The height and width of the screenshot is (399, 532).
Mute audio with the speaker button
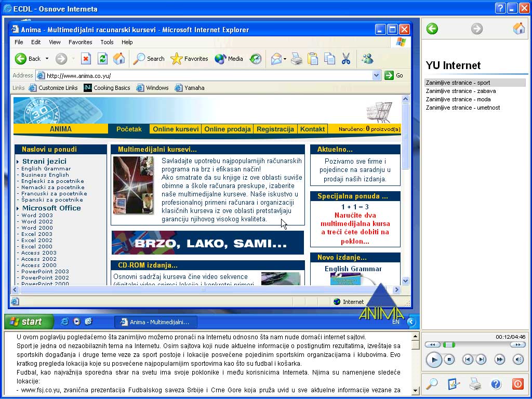(x=517, y=360)
